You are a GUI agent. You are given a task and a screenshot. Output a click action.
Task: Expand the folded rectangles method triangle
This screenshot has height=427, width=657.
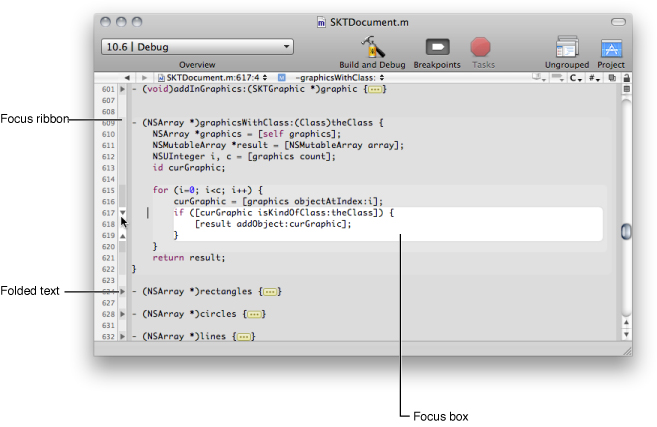(x=123, y=292)
